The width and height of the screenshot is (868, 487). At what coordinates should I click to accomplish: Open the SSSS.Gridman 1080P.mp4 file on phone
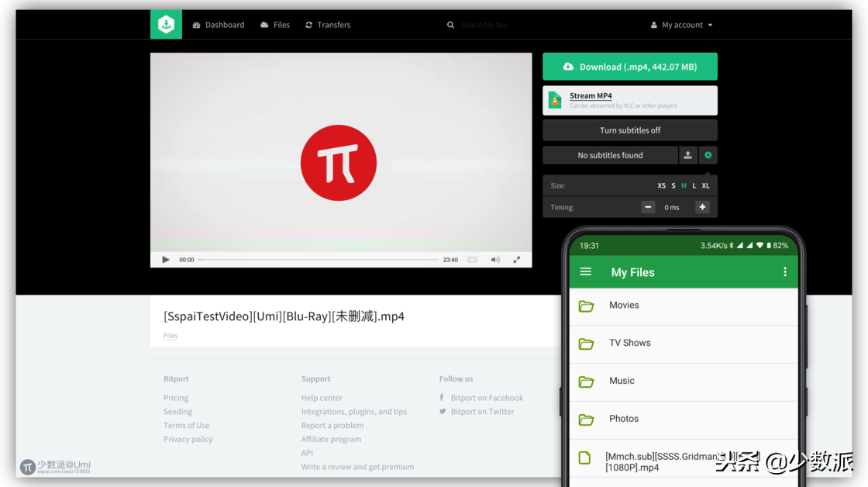(684, 461)
